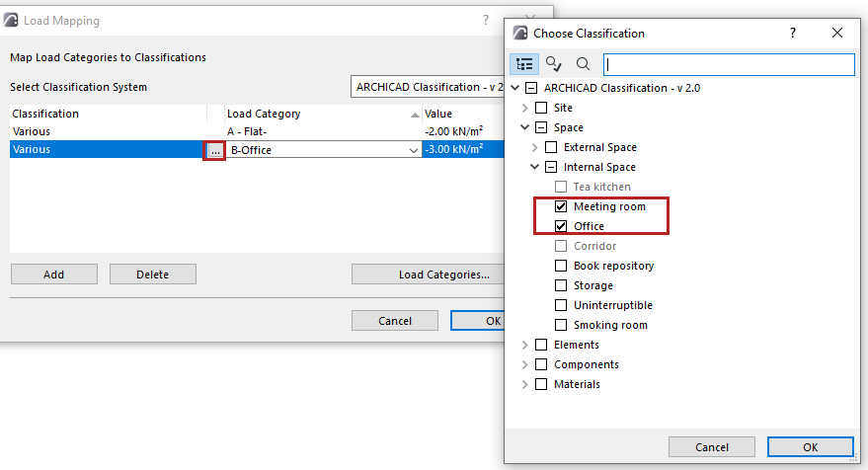The height and width of the screenshot is (470, 868).
Task: Expand the External Space node
Action: pos(535,147)
